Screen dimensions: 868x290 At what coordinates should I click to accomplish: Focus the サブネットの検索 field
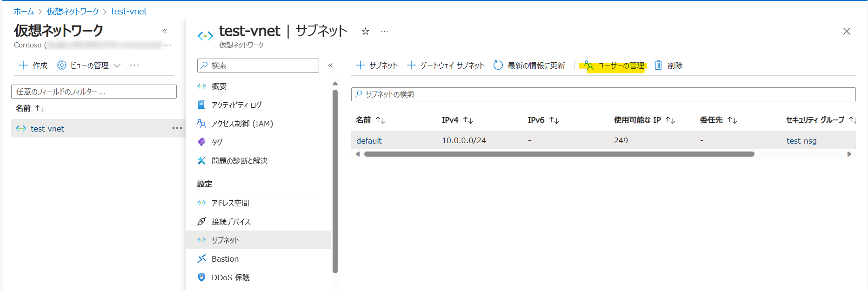(x=603, y=94)
